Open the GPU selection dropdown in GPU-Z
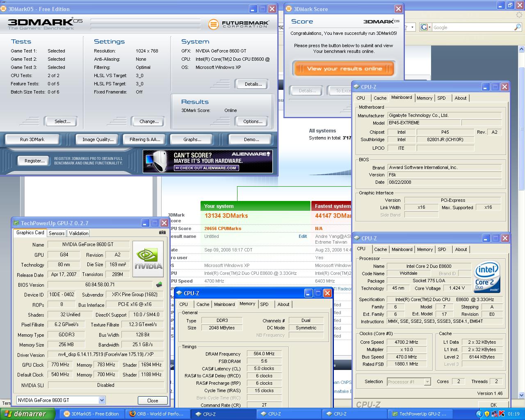Image resolution: width=525 pixels, height=420 pixels. (x=102, y=400)
